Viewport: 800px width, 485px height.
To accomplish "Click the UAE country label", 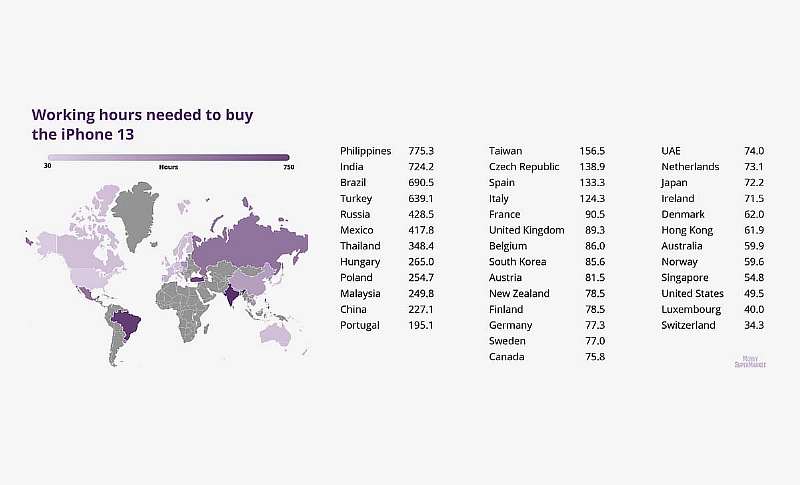I will coord(671,150).
